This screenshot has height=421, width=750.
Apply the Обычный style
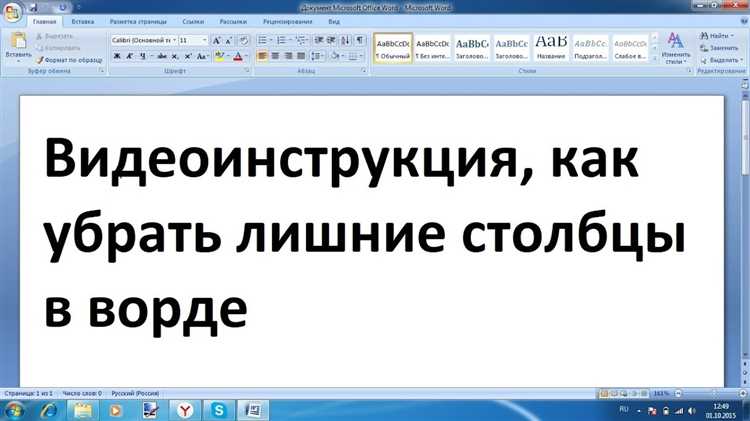(x=393, y=48)
